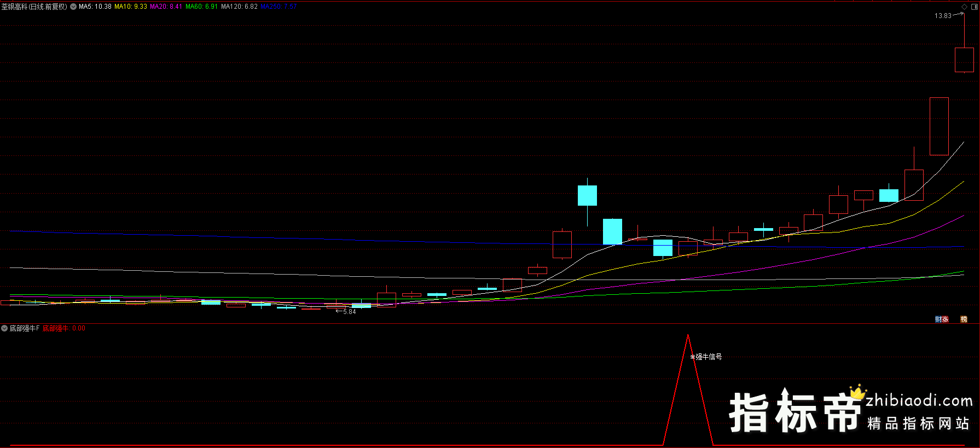Click the red 底部强牛: 0.00 value

[x=64, y=328]
